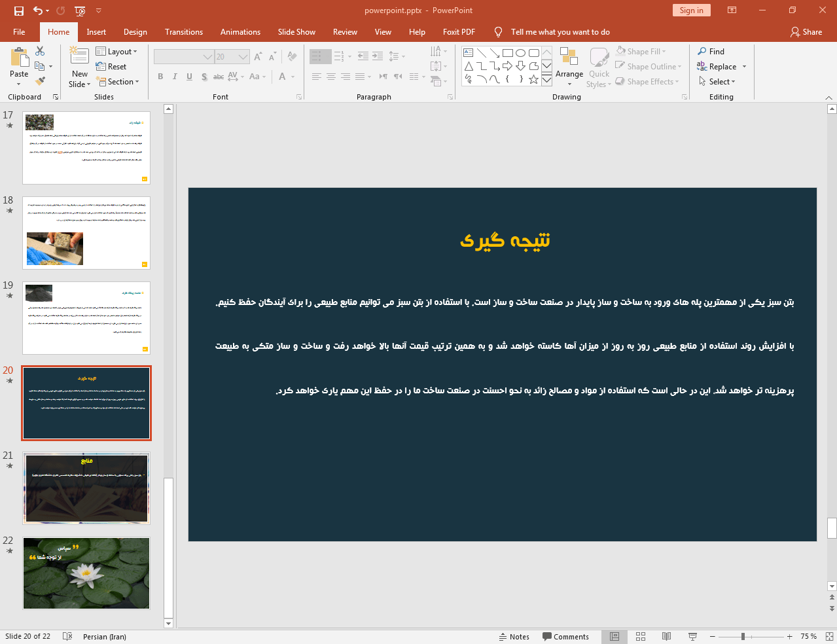Open the Transitions tab
This screenshot has width=837, height=644.
point(184,32)
